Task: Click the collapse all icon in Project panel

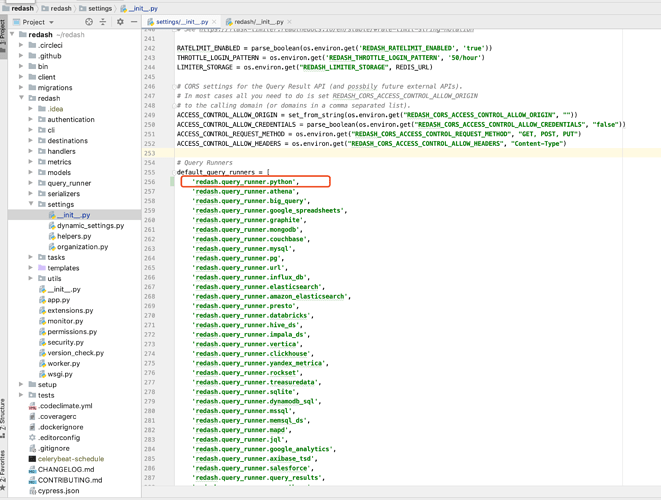Action: [103, 22]
